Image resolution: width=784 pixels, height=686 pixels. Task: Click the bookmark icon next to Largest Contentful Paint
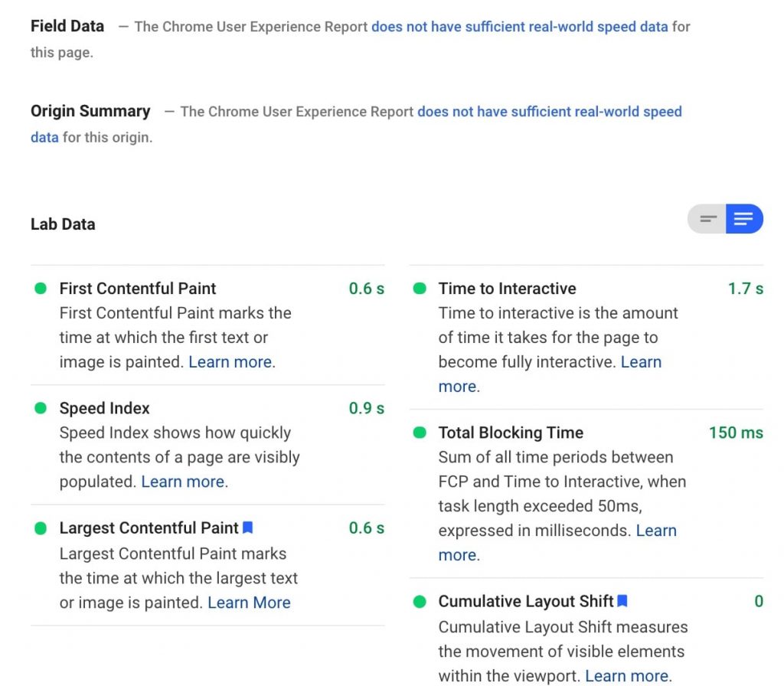click(247, 527)
